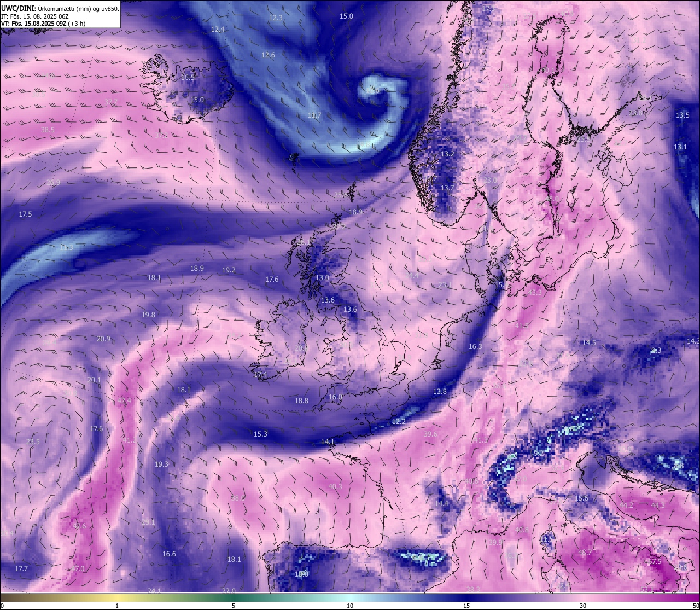Click the 47.0 value label
This screenshot has height=610, width=700.
point(78,568)
